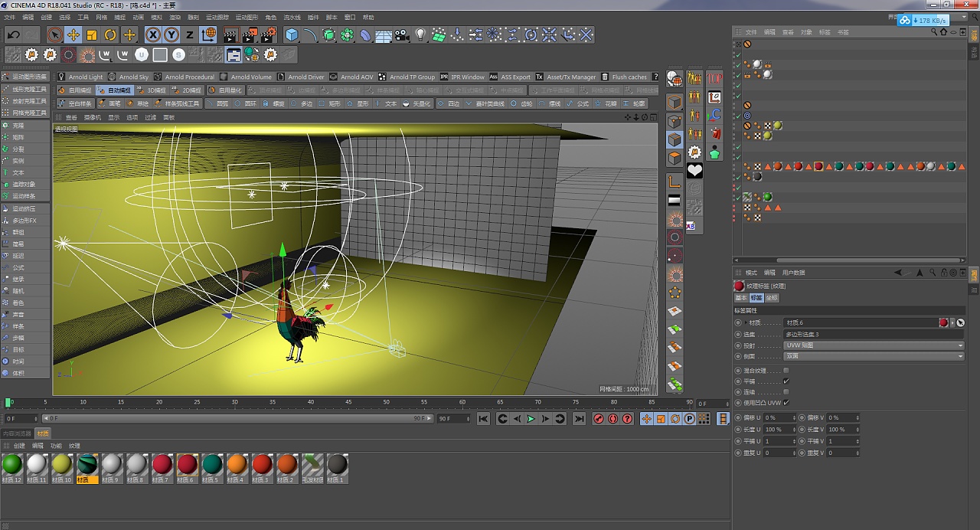The image size is (980, 530).
Task: Click the point level animation dots icon
Action: (704, 419)
